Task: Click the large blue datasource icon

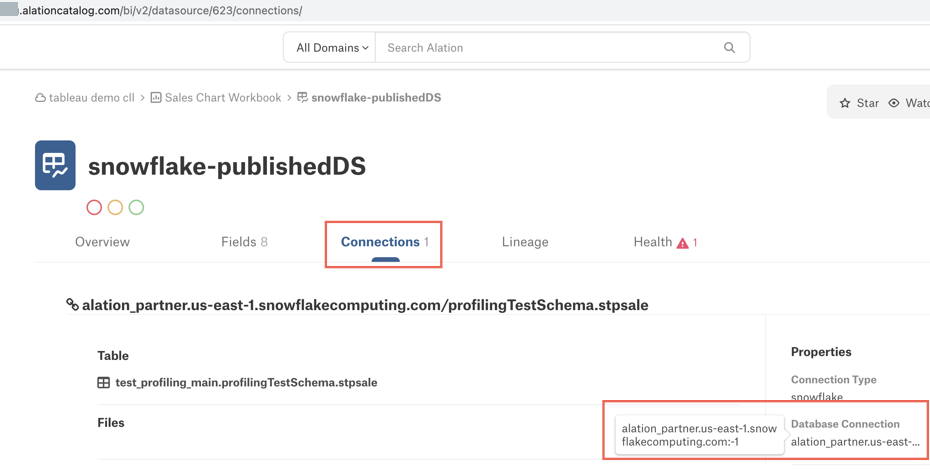Action: tap(55, 165)
